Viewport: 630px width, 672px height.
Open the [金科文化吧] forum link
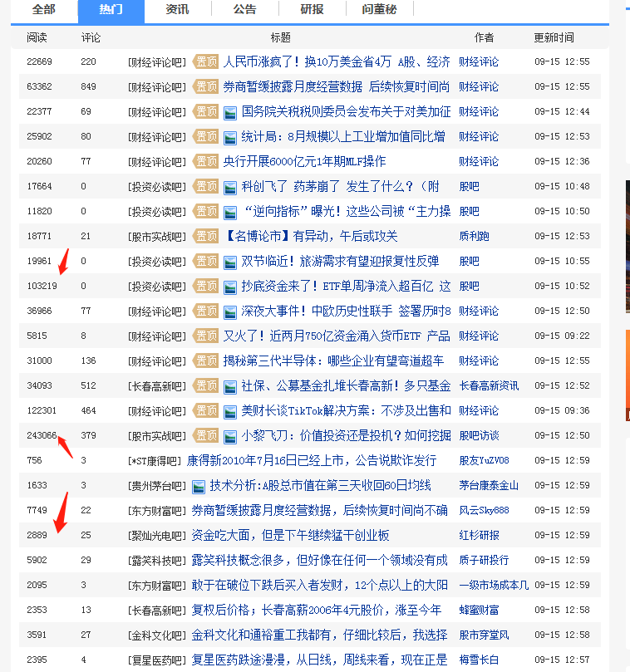click(x=157, y=635)
